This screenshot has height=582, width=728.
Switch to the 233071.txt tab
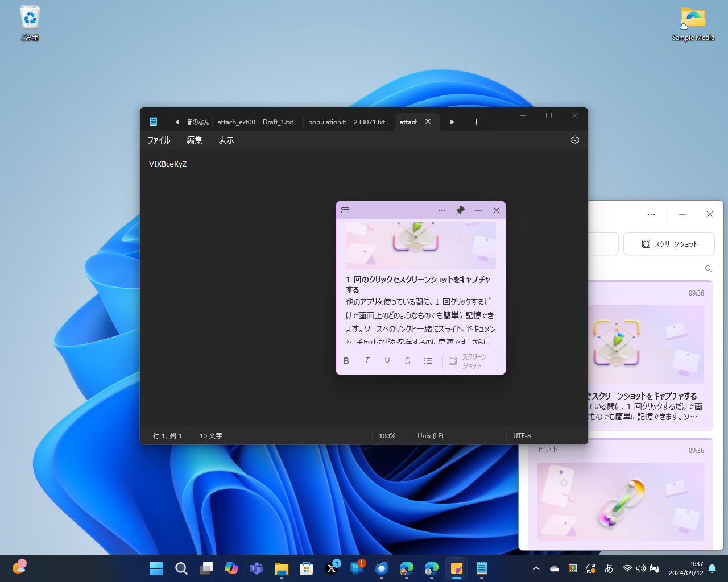pos(370,122)
